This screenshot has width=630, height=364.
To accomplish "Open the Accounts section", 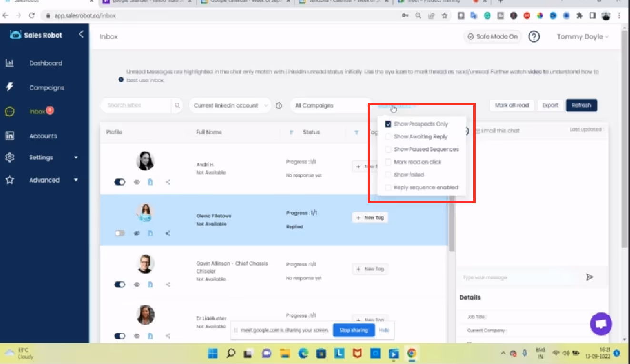I will coord(43,136).
